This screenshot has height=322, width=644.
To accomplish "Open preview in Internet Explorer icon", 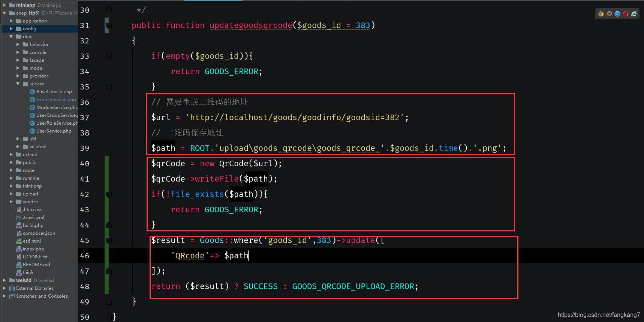I will tap(634, 14).
